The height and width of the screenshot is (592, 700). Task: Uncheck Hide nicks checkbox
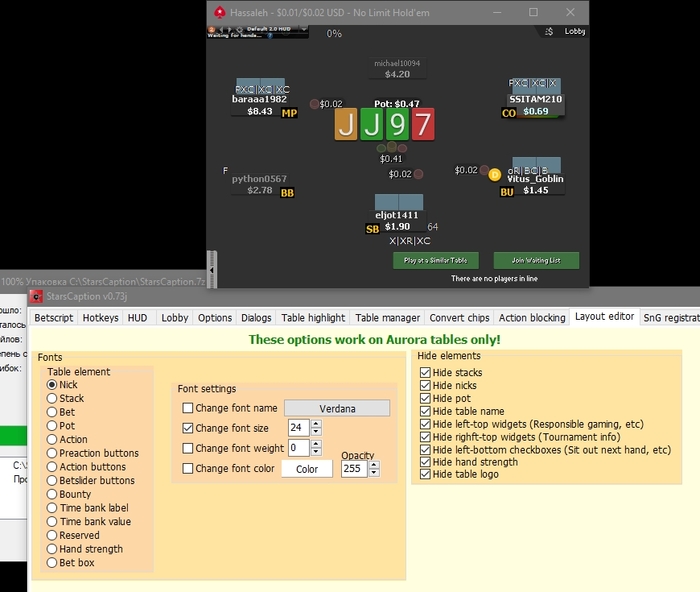[425, 385]
